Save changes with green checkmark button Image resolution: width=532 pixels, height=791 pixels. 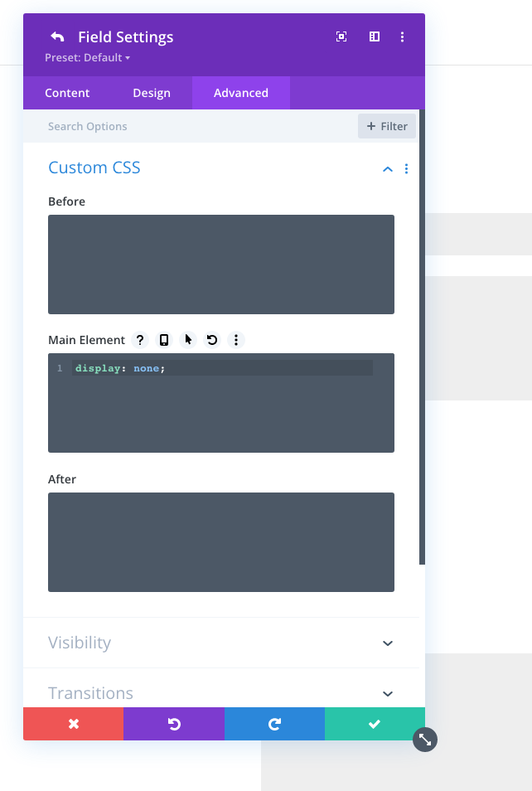tap(375, 724)
